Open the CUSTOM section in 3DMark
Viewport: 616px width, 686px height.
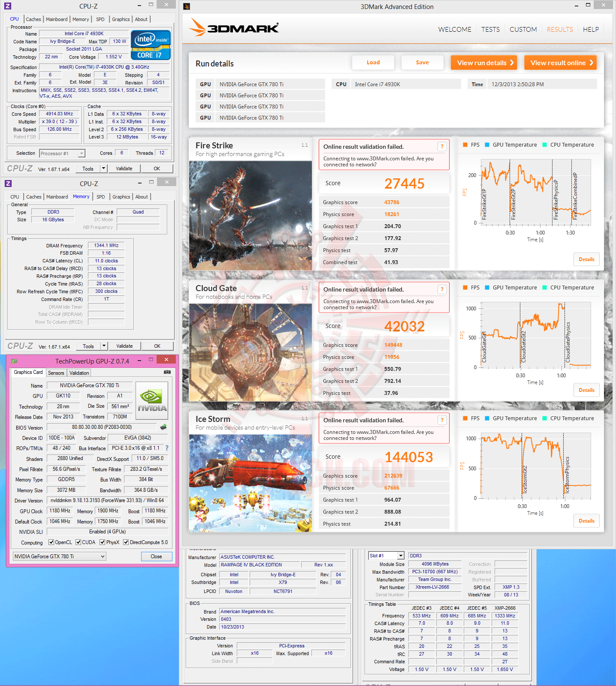[x=523, y=30]
